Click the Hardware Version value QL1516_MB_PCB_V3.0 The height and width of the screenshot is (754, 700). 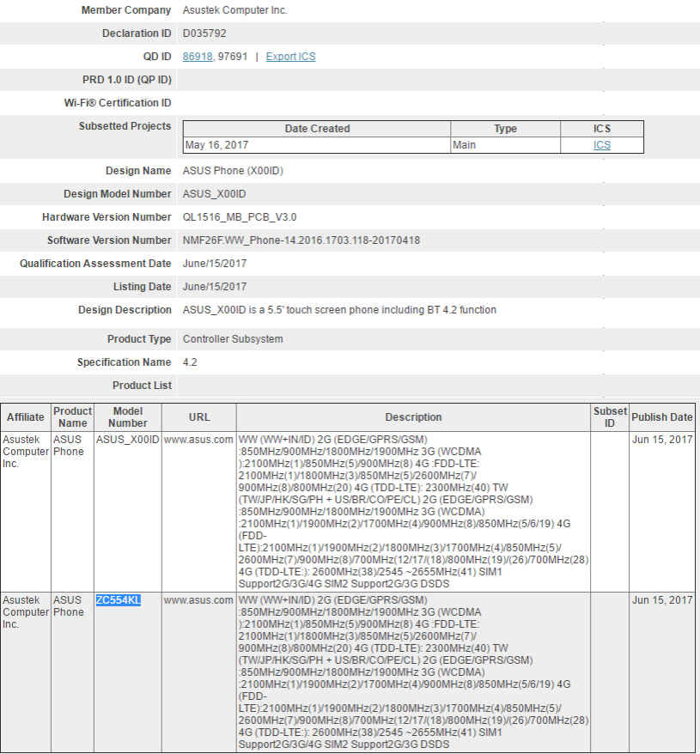240,217
